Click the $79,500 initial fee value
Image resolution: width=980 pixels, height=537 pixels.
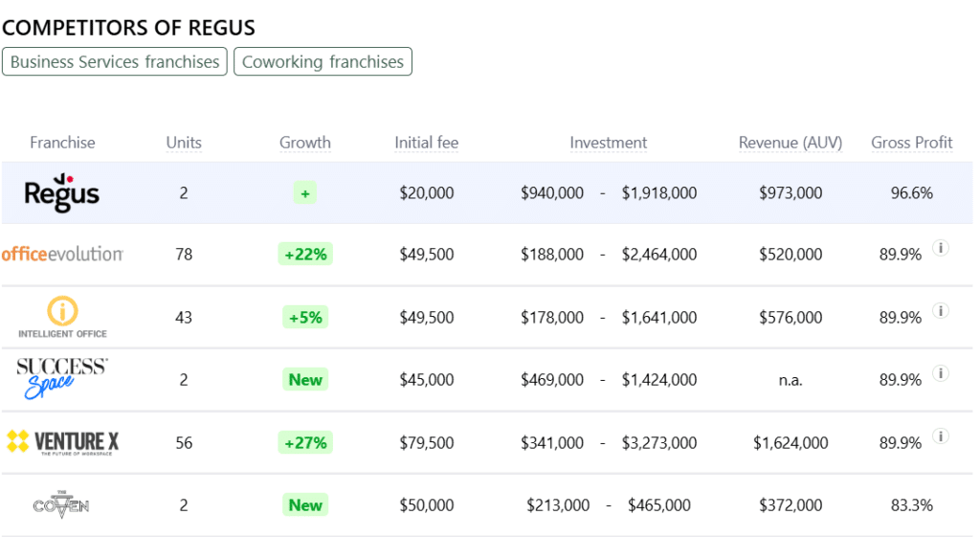pos(427,442)
